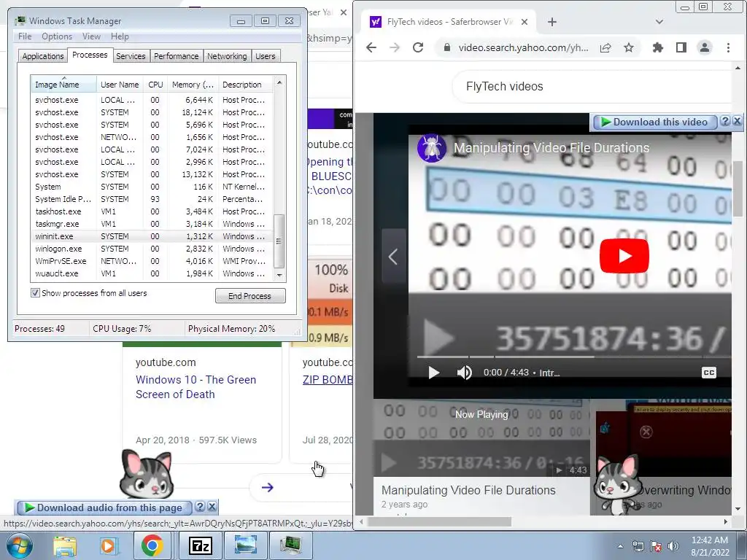Open Windows Explorer from the taskbar
Viewport: 747px width, 560px height.
[65, 545]
